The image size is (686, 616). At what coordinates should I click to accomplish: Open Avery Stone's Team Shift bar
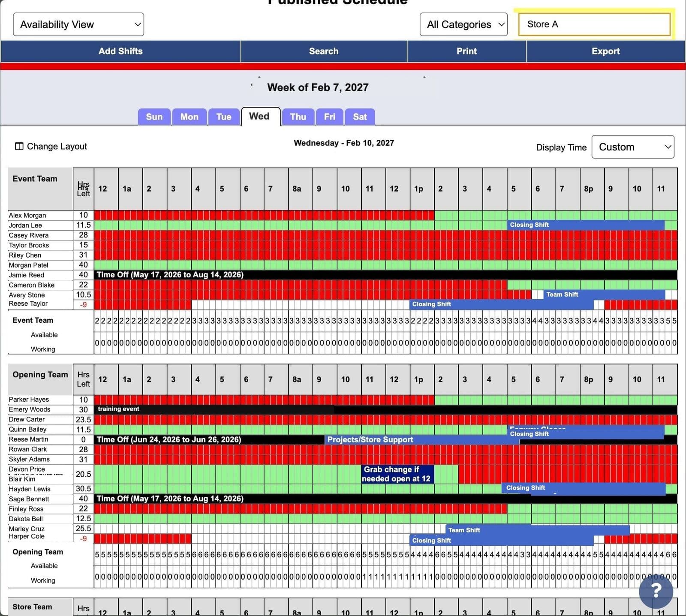pyautogui.click(x=605, y=294)
